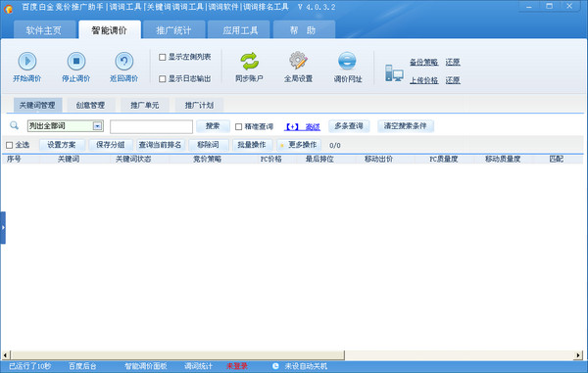Image resolution: width=588 pixels, height=373 pixels.
Task: Click 竞价策略 column header
Action: click(208, 160)
